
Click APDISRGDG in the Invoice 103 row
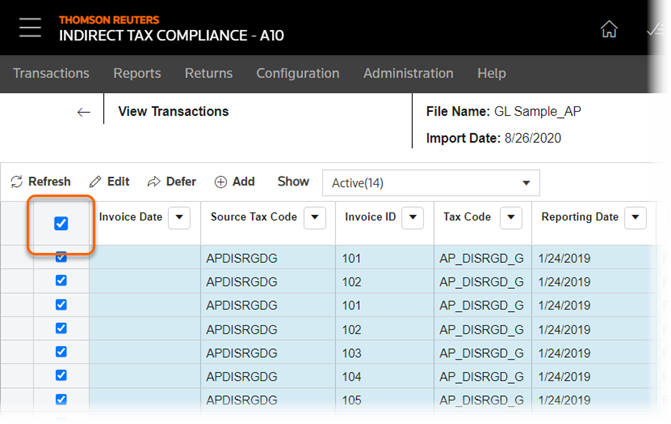click(242, 353)
